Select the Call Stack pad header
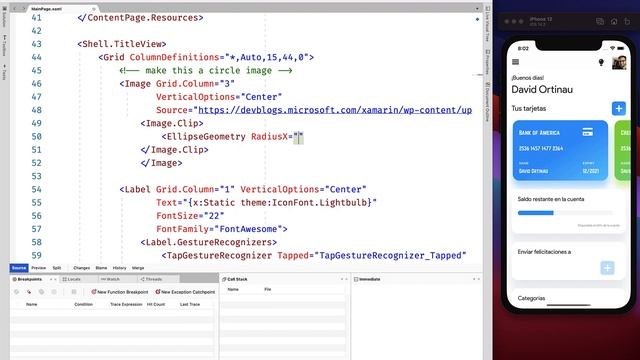 point(235,279)
